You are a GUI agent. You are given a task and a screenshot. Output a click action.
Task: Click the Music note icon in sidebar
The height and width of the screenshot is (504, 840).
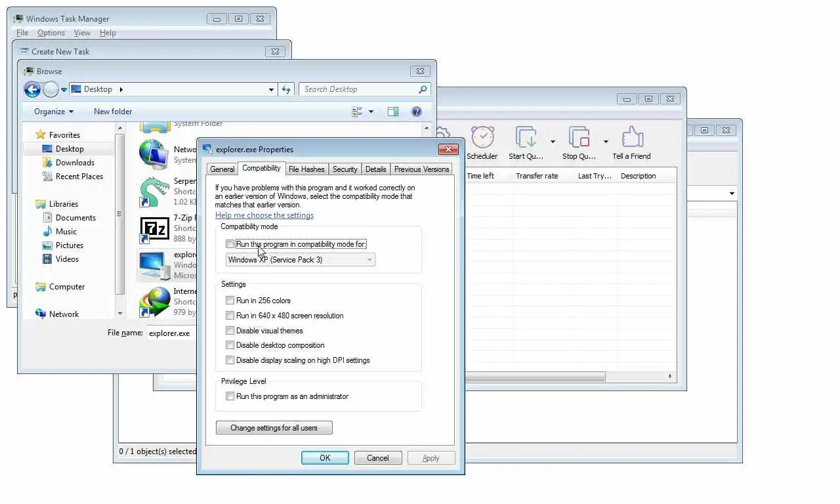point(47,231)
